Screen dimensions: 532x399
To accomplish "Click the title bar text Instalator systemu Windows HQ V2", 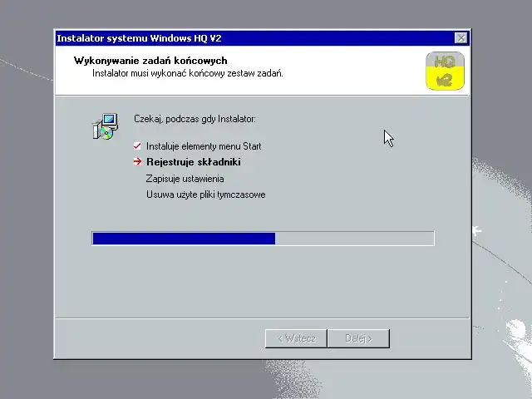I will (x=139, y=38).
